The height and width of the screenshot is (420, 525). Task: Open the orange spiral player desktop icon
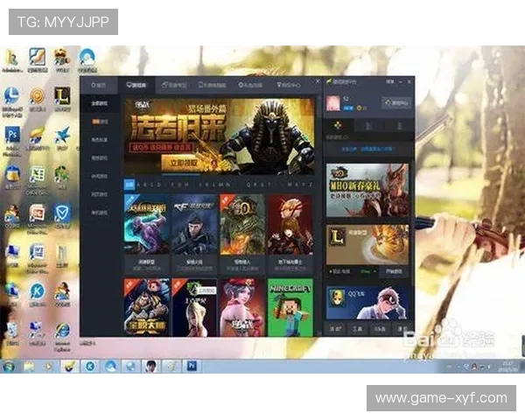[37, 95]
